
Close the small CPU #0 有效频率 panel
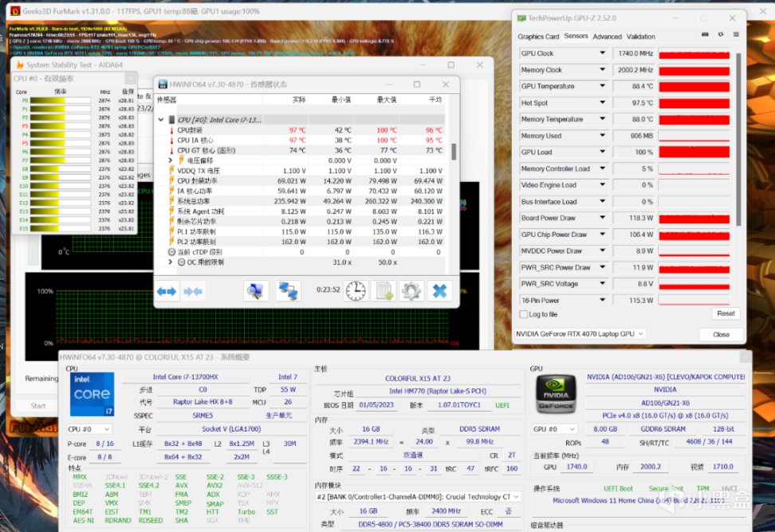(131, 79)
